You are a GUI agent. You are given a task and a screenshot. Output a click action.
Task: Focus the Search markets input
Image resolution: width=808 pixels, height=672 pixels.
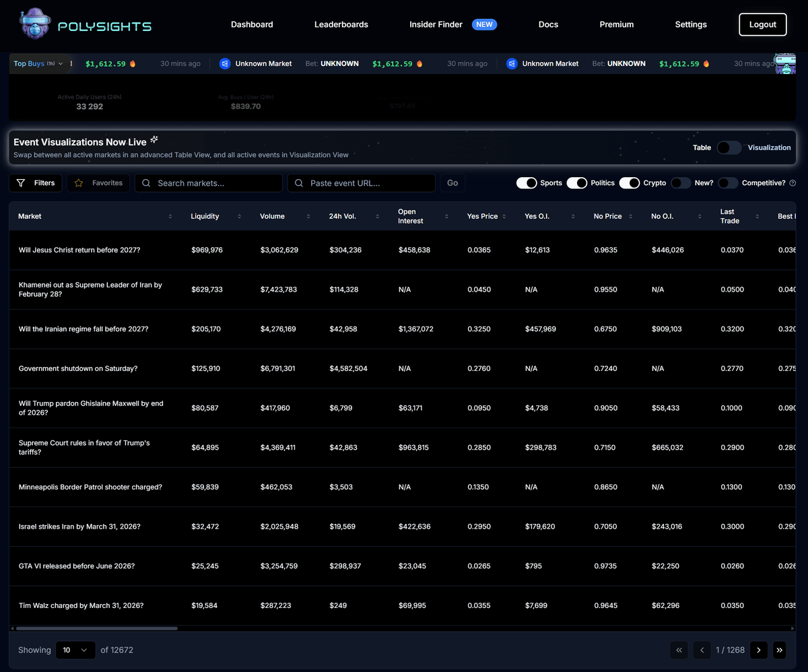point(209,183)
